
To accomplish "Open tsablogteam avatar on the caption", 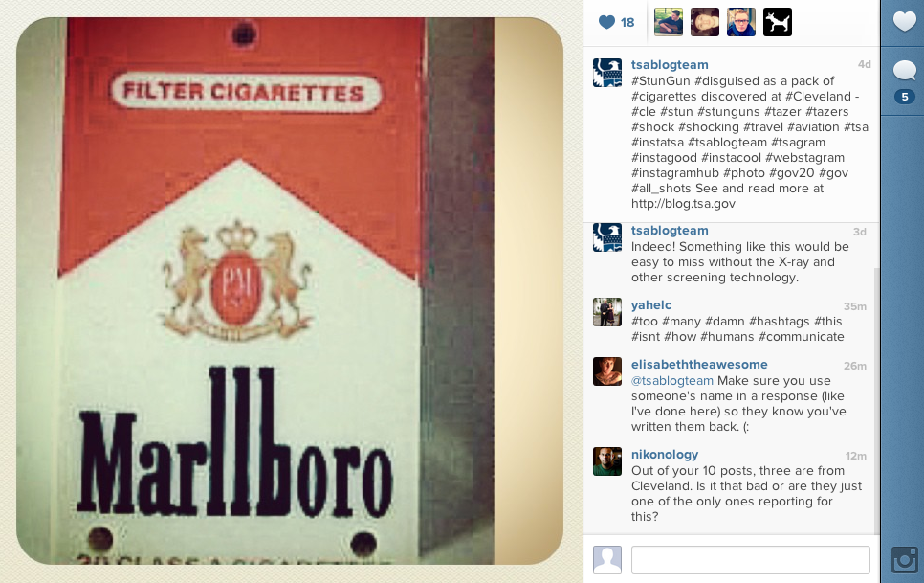I will coord(607,73).
